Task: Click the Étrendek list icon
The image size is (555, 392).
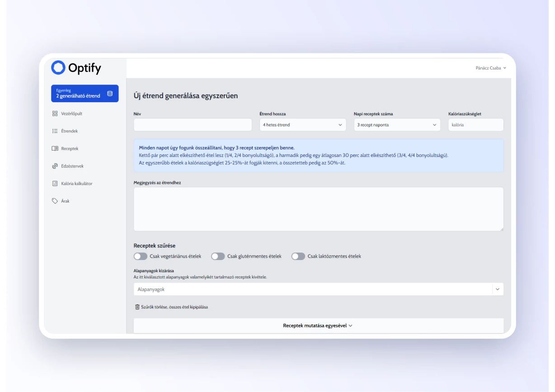Action: (55, 131)
